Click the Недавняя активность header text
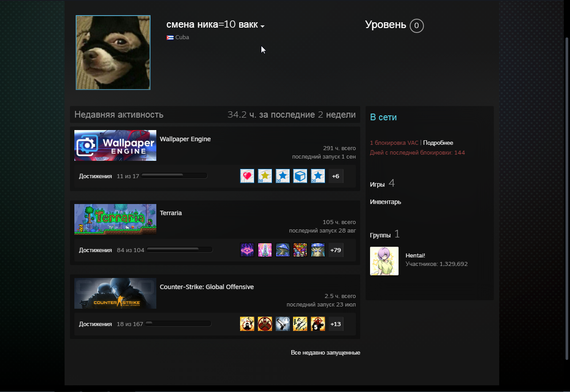Viewport: 570px width, 392px height. [119, 114]
